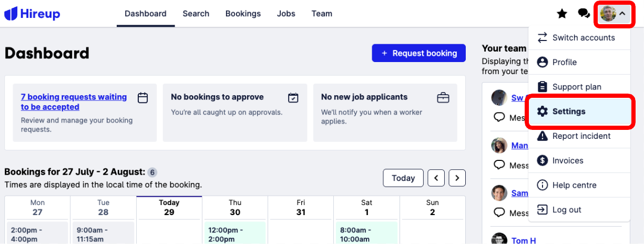Open Monday 2:00pm - 4:00pm booking
Viewport: 644px width, 244px height.
click(37, 233)
